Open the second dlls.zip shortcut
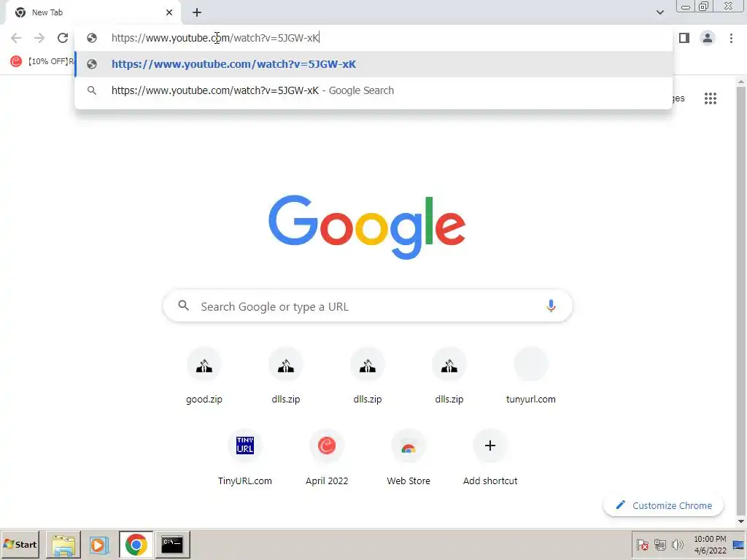 [x=368, y=376]
